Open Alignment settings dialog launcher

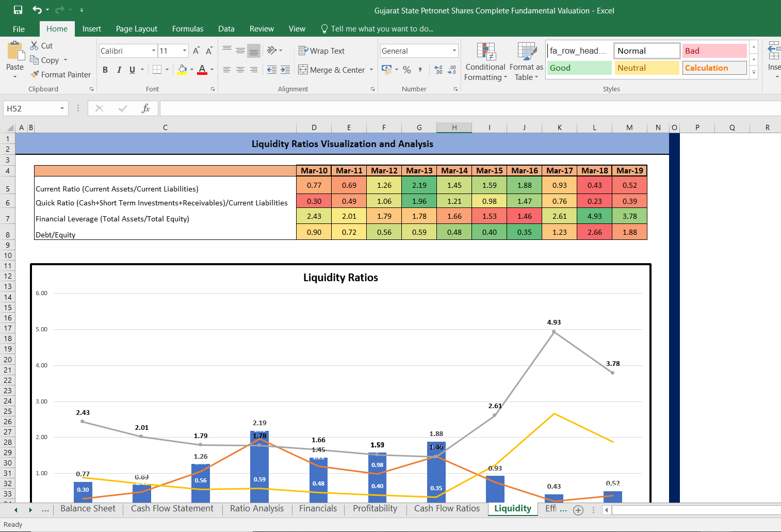(x=372, y=89)
